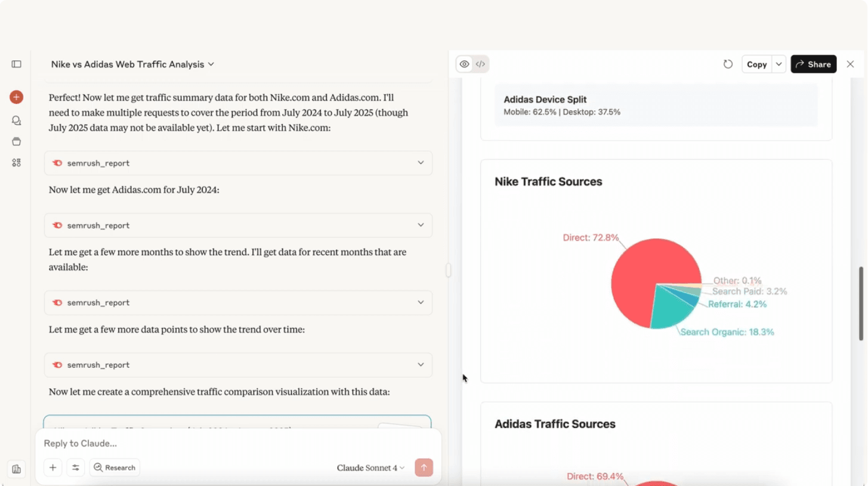868x486 pixels.
Task: Click 'Now let me get Adidas.com for July 2024' text
Action: pyautogui.click(x=134, y=190)
